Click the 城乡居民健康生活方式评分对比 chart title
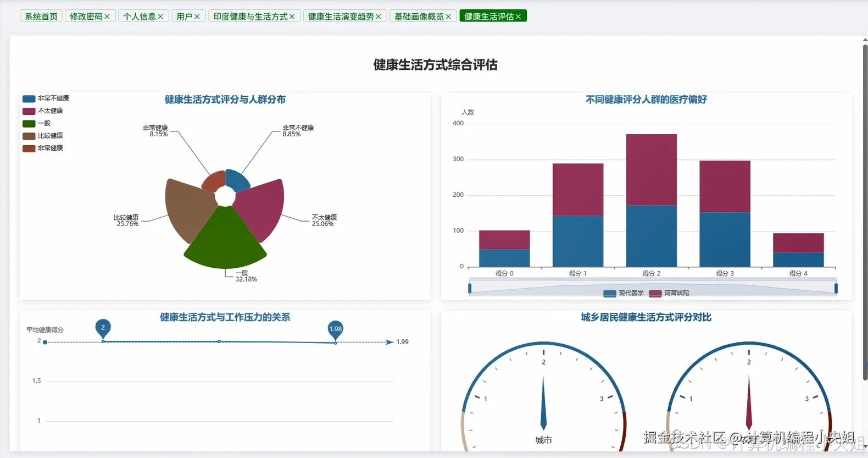This screenshot has width=868, height=458. click(646, 317)
